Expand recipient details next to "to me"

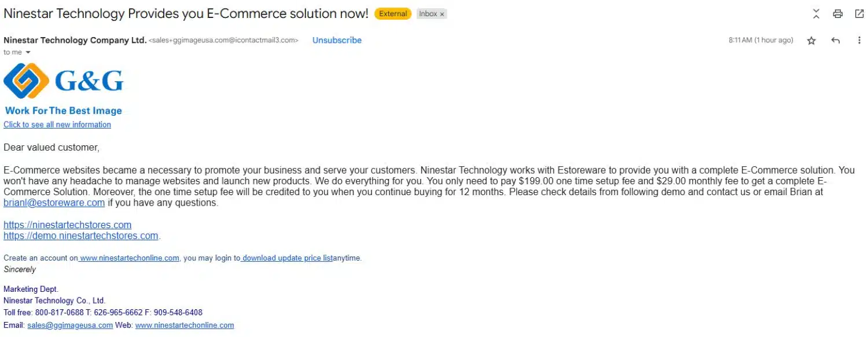(x=28, y=53)
